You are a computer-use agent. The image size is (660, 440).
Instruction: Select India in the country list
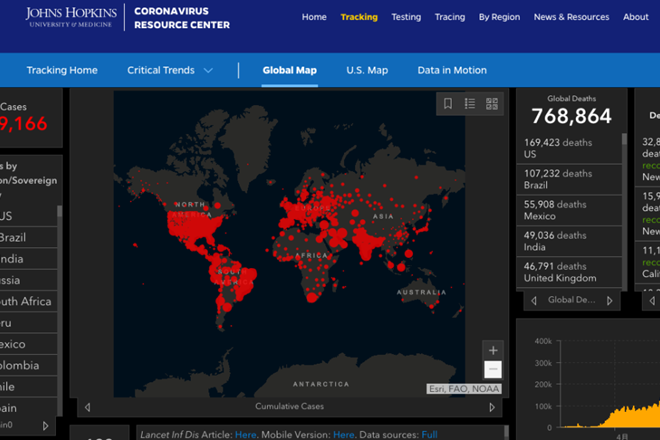tap(28, 259)
